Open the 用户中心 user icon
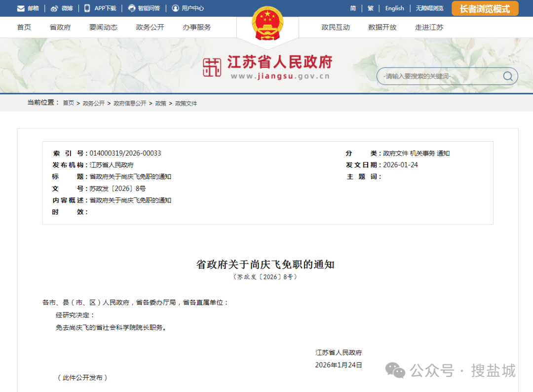 point(175,8)
